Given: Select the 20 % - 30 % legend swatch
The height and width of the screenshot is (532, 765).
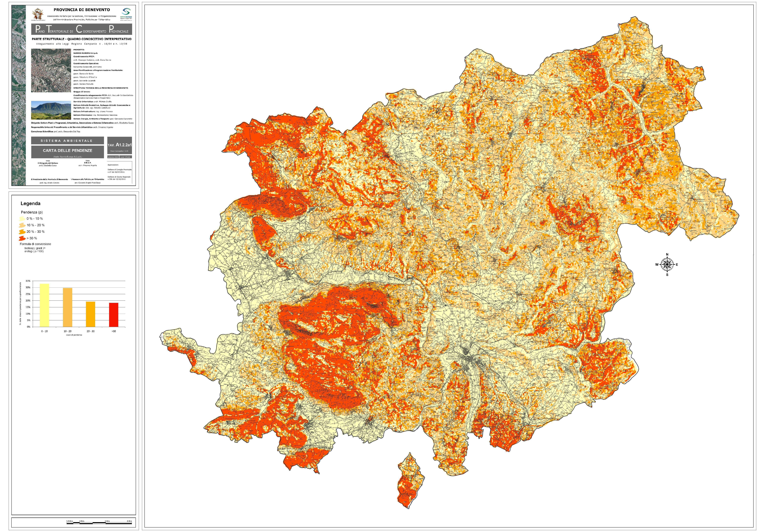Looking at the screenshot, I should tap(22, 232).
